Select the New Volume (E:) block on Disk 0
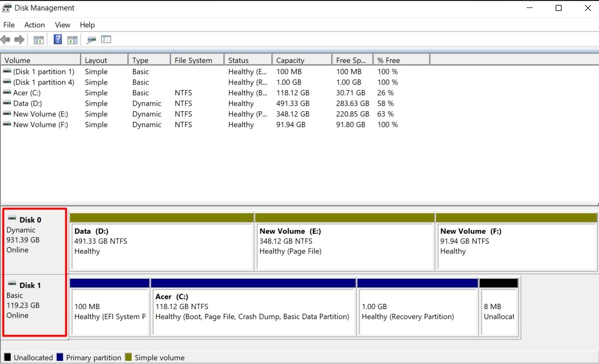 pos(345,242)
